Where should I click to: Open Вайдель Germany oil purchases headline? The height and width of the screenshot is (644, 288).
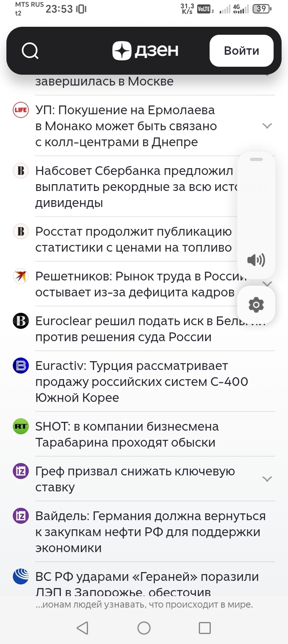(150, 532)
